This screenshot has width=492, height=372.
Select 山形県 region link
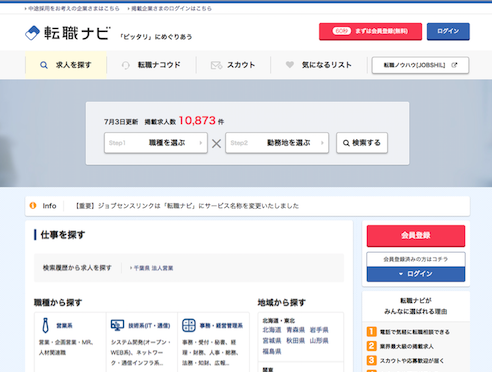coord(319,341)
